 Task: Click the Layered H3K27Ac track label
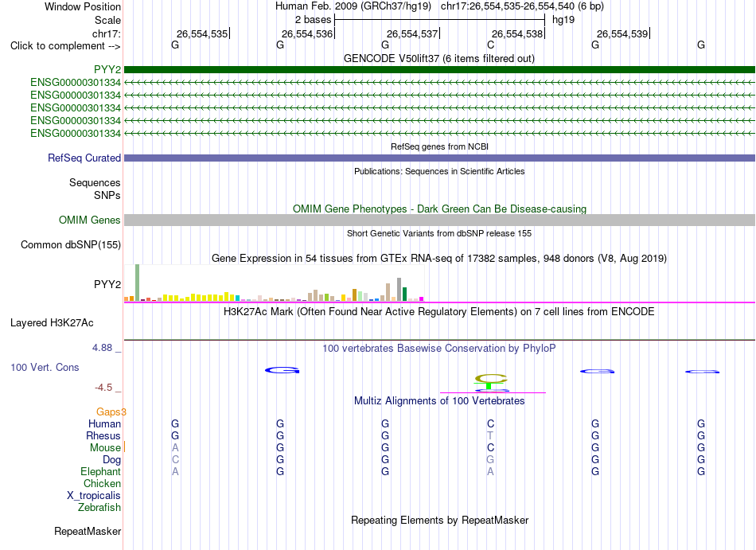[x=52, y=323]
